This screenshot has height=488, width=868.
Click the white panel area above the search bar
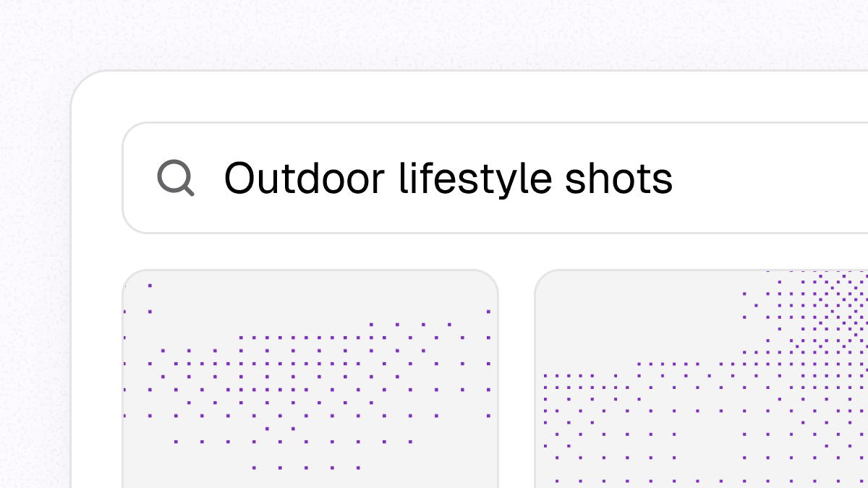[x=470, y=97]
